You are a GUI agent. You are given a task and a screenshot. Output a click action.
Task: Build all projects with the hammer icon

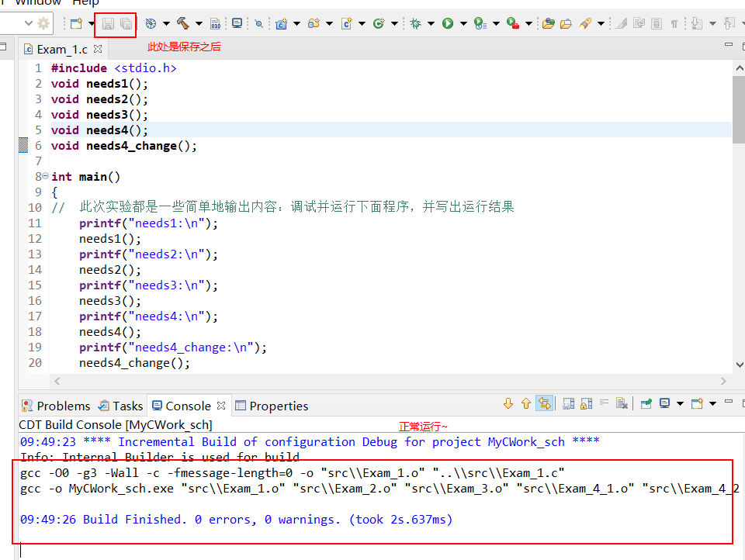(184, 24)
